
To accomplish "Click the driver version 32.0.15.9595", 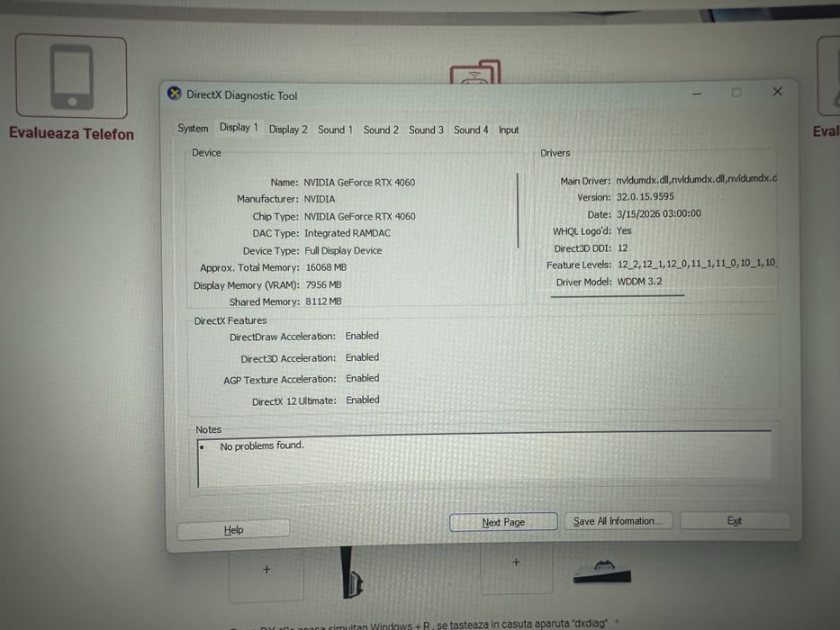I will [x=645, y=196].
